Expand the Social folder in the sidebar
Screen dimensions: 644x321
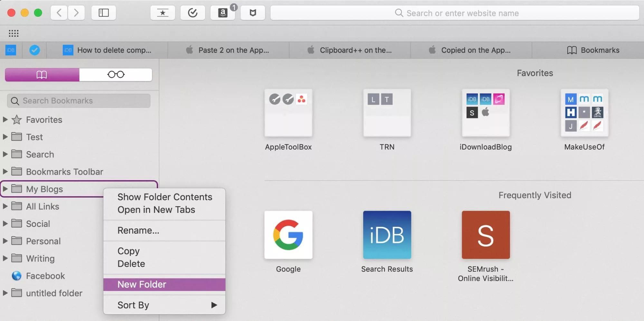5,223
